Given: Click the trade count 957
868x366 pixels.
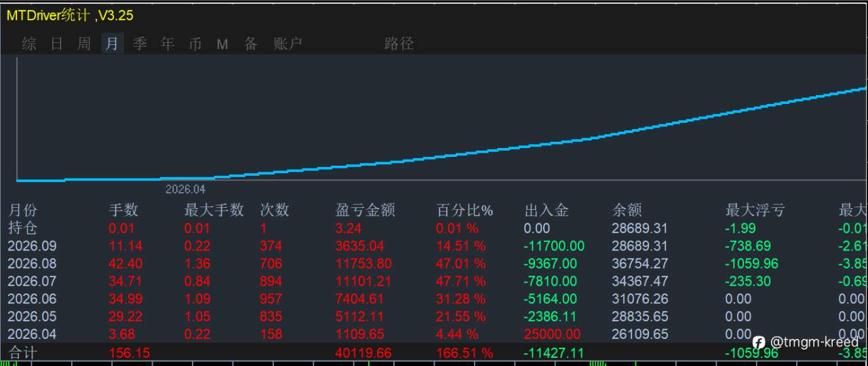Looking at the screenshot, I should [x=271, y=299].
